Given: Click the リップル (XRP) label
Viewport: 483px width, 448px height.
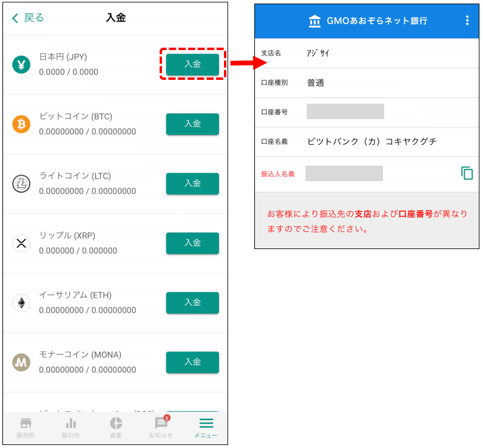Looking at the screenshot, I should point(67,235).
